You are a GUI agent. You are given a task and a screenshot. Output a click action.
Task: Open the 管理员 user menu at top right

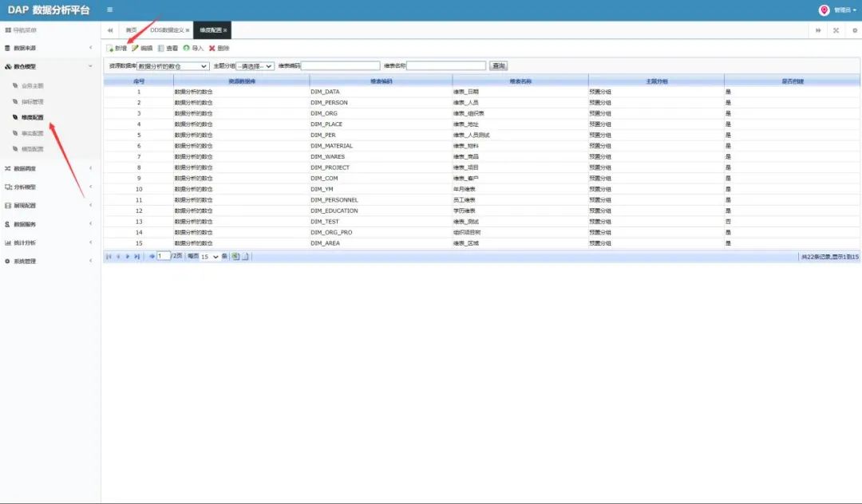[x=845, y=10]
